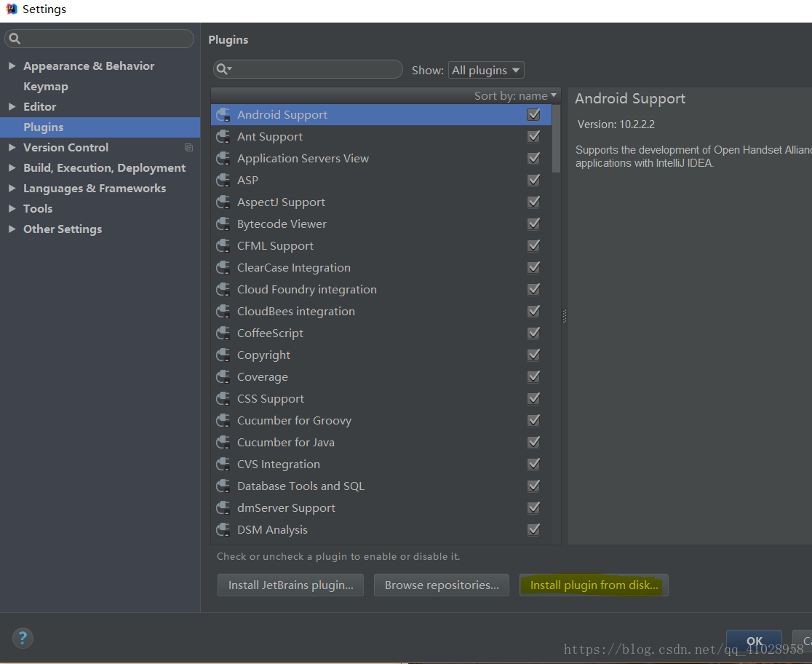Expand the Tools section arrow
This screenshot has width=812, height=664.
(x=12, y=208)
